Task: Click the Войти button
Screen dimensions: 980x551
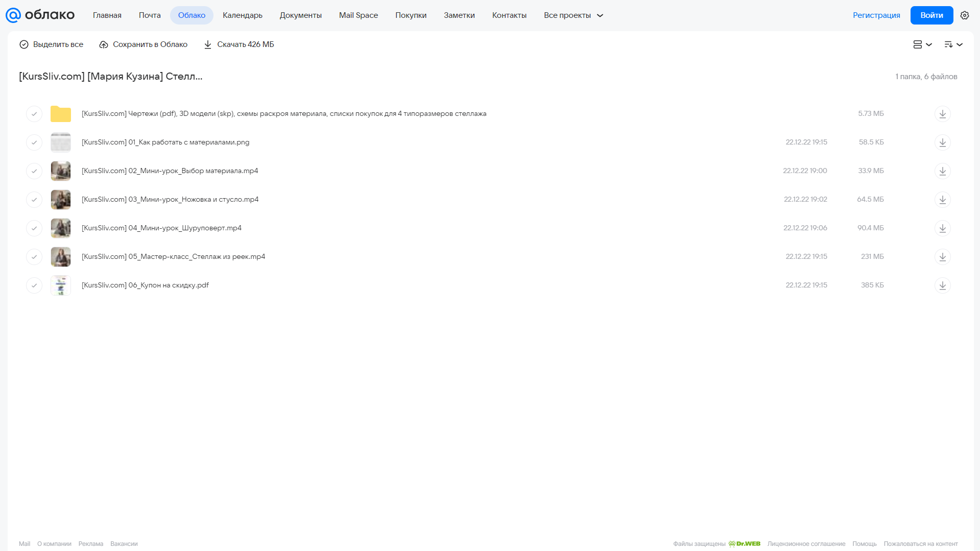Action: pos(931,15)
